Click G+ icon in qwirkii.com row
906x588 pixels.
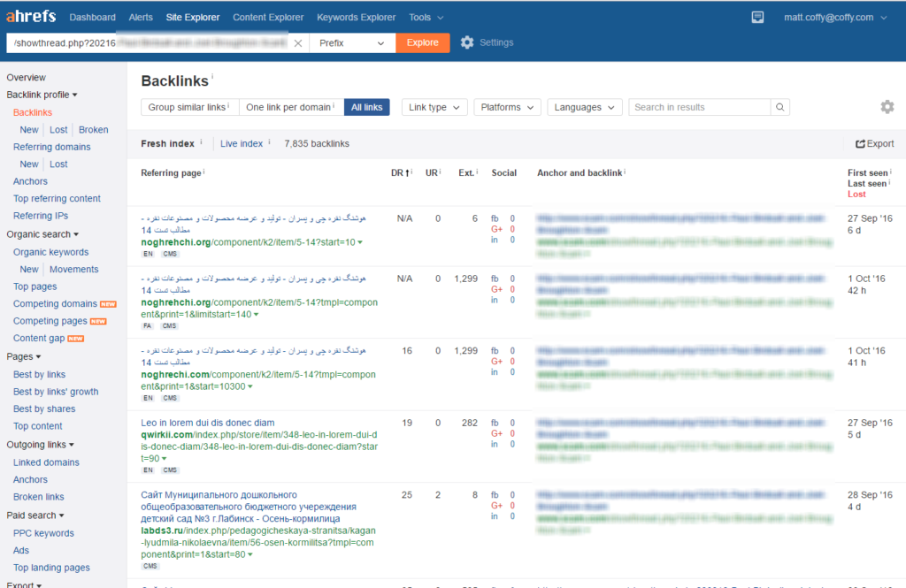pyautogui.click(x=496, y=433)
